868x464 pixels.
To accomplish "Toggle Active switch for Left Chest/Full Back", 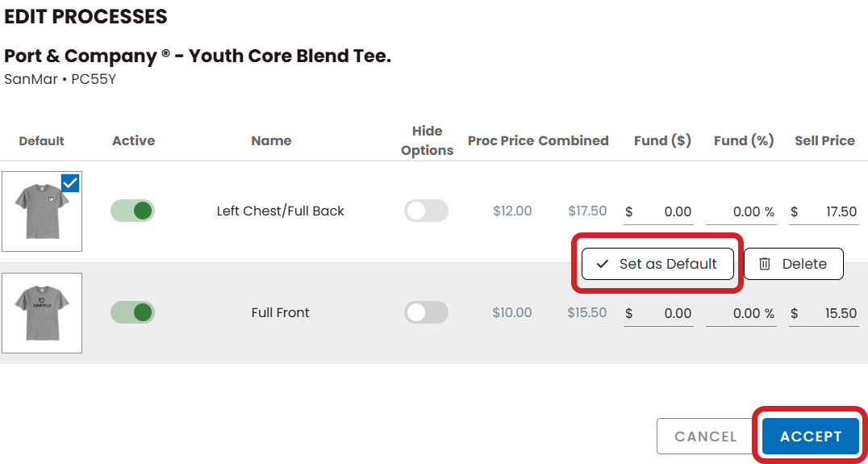I will 132,211.
